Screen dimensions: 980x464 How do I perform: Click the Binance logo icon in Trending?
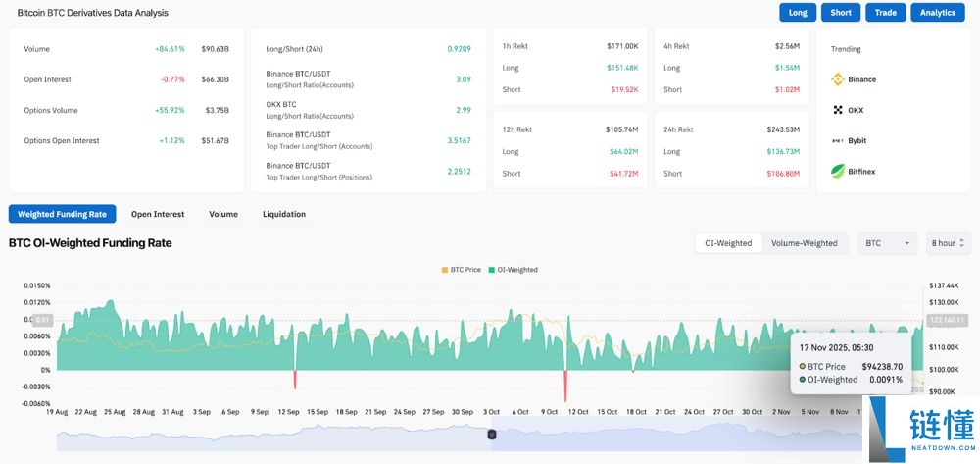838,79
